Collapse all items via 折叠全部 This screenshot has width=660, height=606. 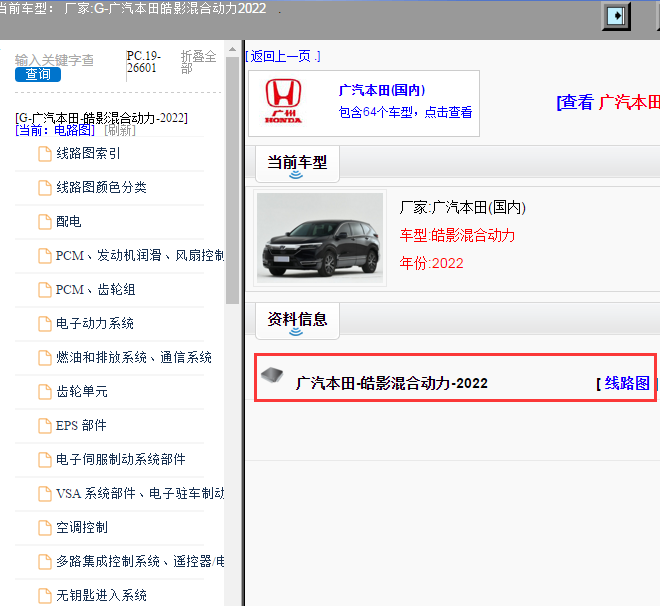point(198,62)
